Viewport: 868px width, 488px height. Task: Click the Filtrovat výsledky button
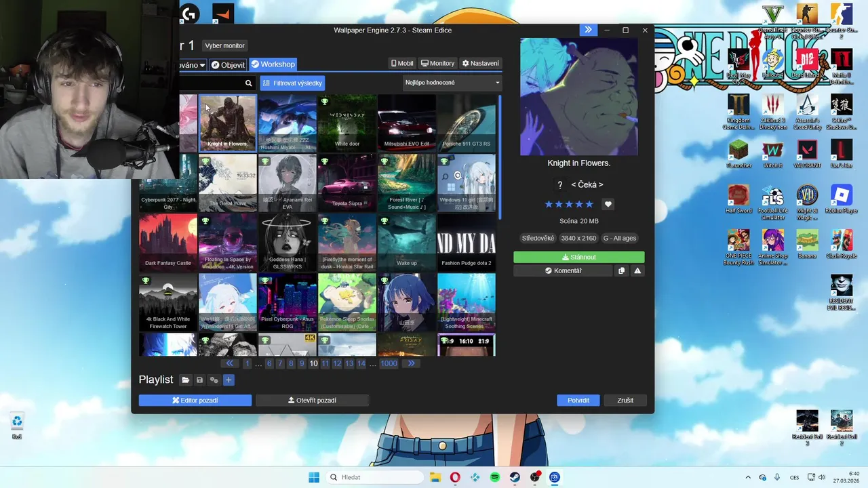[x=292, y=83]
